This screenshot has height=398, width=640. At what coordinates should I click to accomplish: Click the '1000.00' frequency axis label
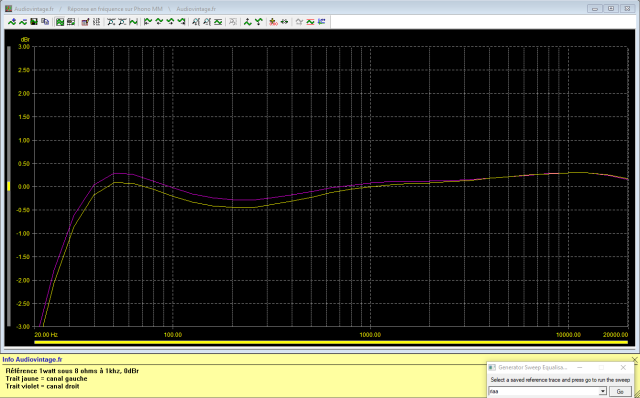(370, 335)
